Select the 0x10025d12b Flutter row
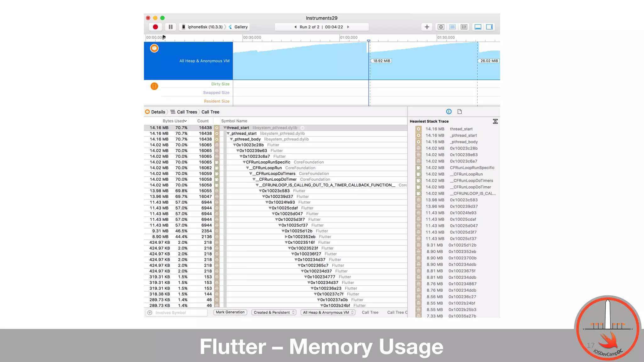Viewport: 644px width, 362px height. (275, 231)
